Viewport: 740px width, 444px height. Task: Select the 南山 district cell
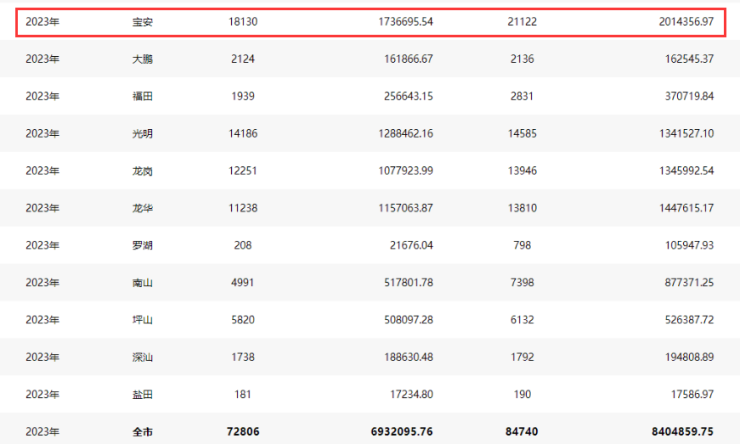pos(141,283)
